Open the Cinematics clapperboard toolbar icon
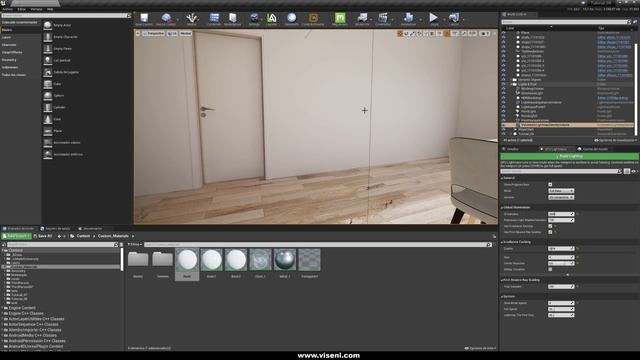This screenshot has width=640, height=360. 382,18
